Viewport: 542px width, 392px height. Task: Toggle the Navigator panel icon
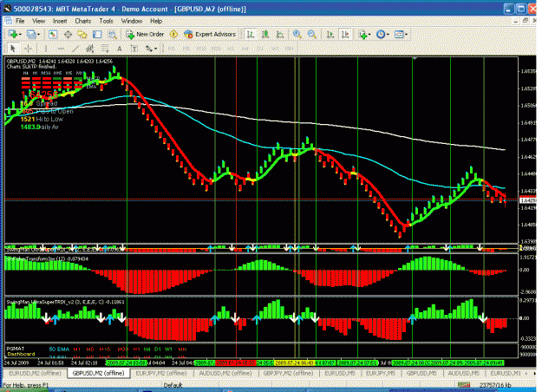point(82,34)
